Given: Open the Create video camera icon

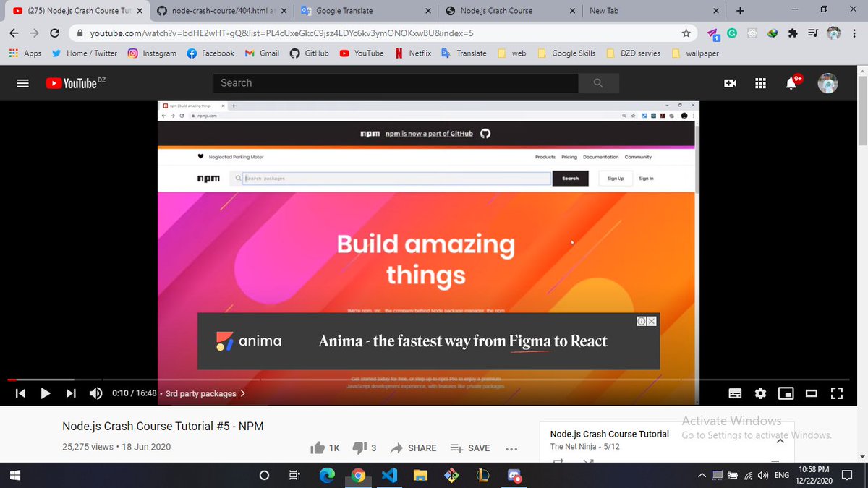Looking at the screenshot, I should (730, 83).
